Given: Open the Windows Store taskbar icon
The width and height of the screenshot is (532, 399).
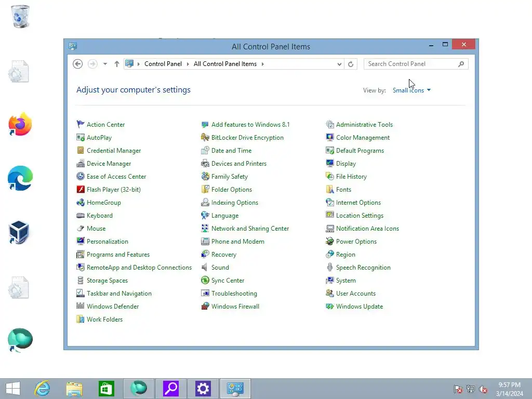Looking at the screenshot, I should (106, 389).
